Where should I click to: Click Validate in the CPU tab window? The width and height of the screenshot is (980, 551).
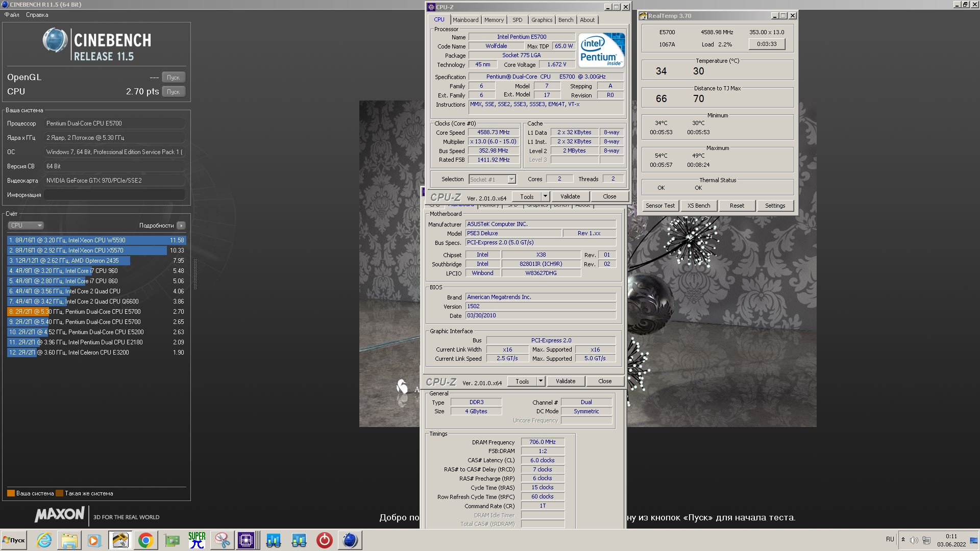tap(570, 196)
